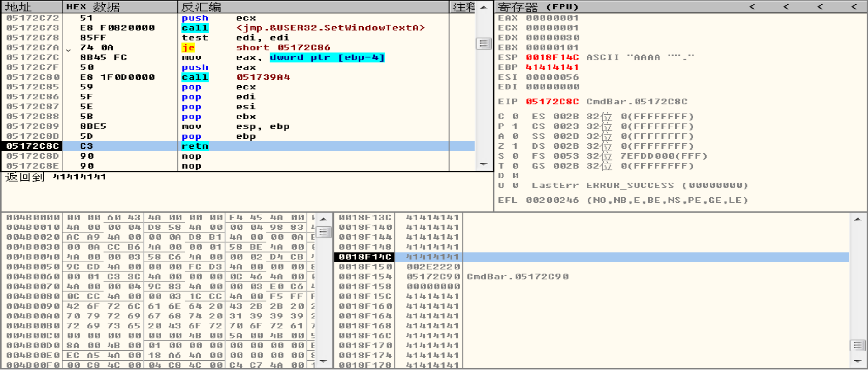Image resolution: width=868 pixels, height=370 pixels.
Task: Click the stack pane scroll down arrow
Action: 857,361
